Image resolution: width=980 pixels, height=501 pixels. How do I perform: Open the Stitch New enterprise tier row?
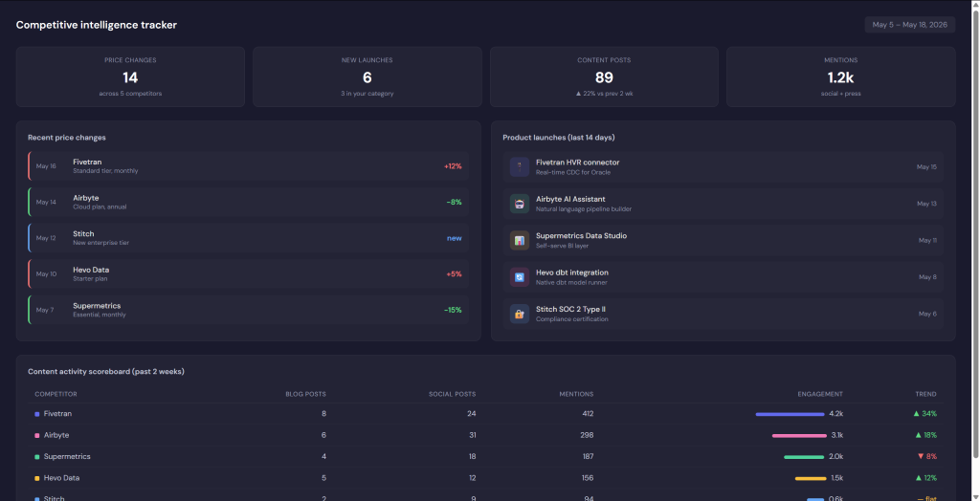coord(248,238)
